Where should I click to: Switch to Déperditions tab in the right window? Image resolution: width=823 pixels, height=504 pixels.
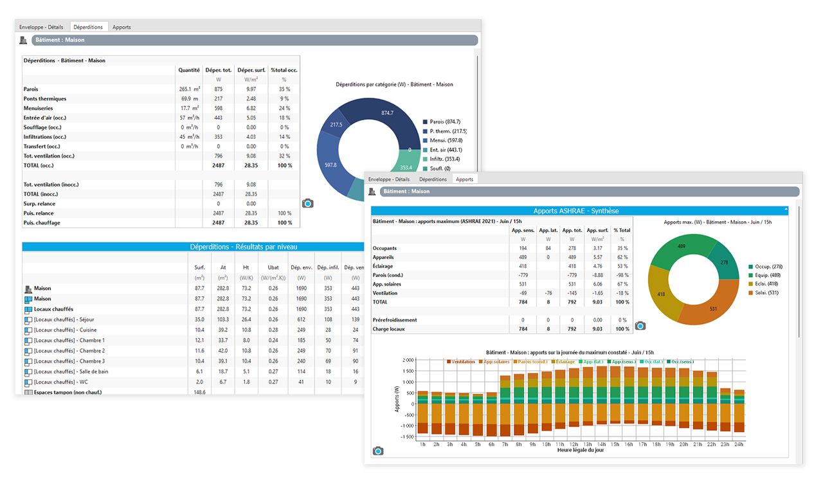pos(433,179)
